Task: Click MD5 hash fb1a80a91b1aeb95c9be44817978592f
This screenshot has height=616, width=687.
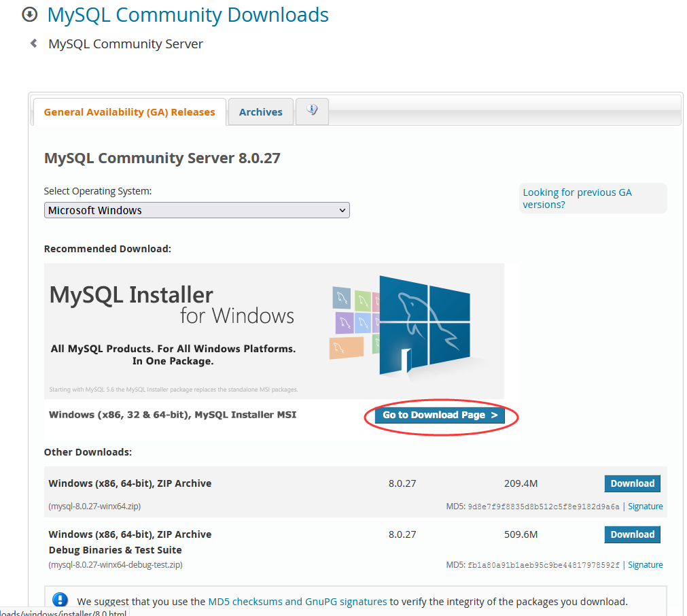Action: pyautogui.click(x=544, y=565)
